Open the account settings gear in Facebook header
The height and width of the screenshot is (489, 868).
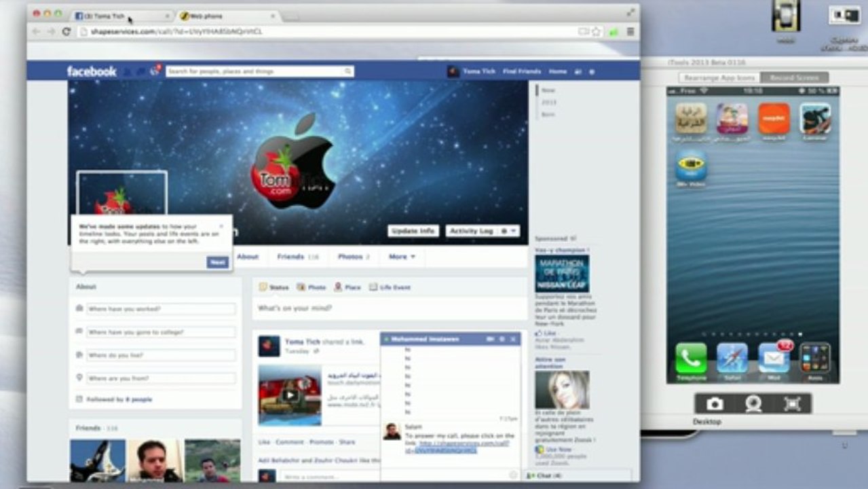(x=592, y=71)
